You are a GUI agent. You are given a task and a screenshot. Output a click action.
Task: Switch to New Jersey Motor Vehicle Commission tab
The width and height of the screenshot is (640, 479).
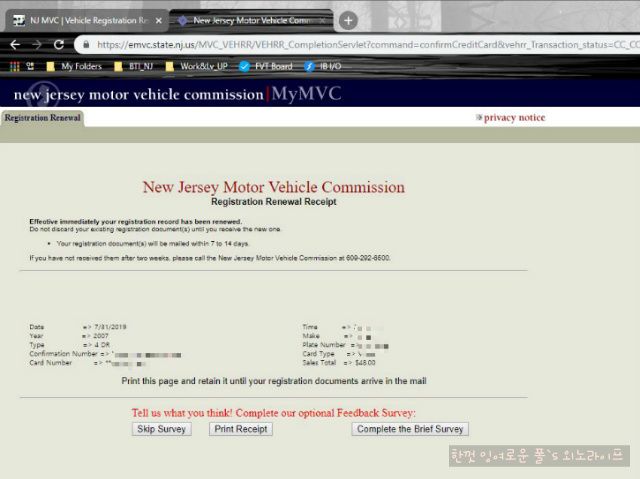[252, 20]
